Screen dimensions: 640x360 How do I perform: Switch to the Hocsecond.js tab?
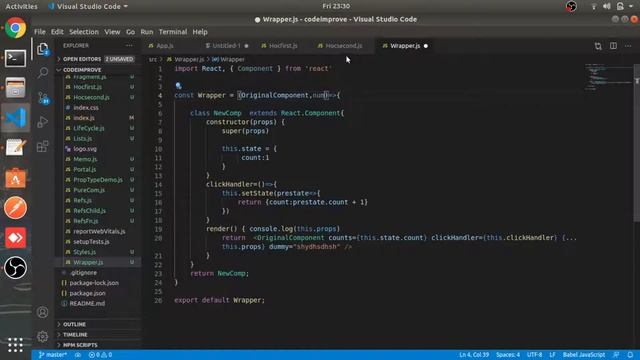pos(343,46)
